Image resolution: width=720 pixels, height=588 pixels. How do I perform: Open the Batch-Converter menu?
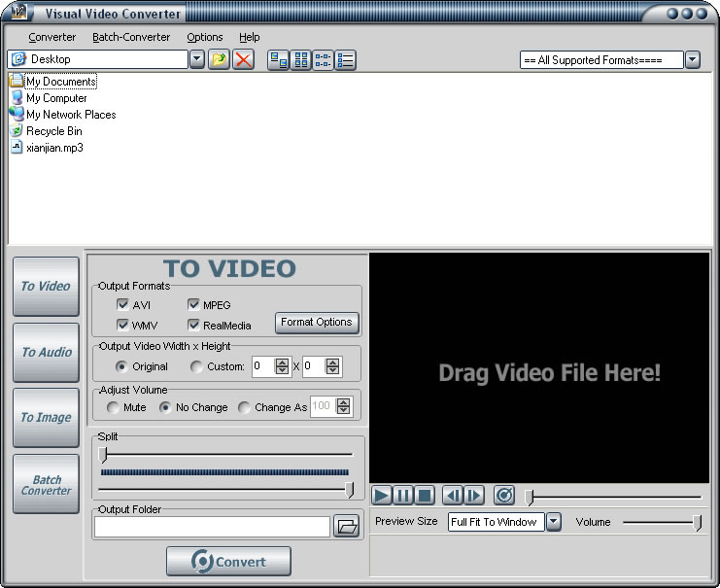pos(131,37)
